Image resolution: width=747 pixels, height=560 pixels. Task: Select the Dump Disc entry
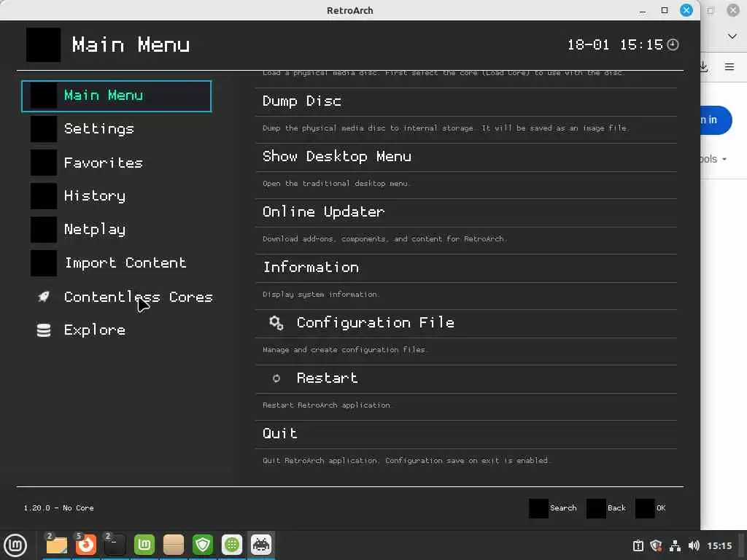coord(466,101)
